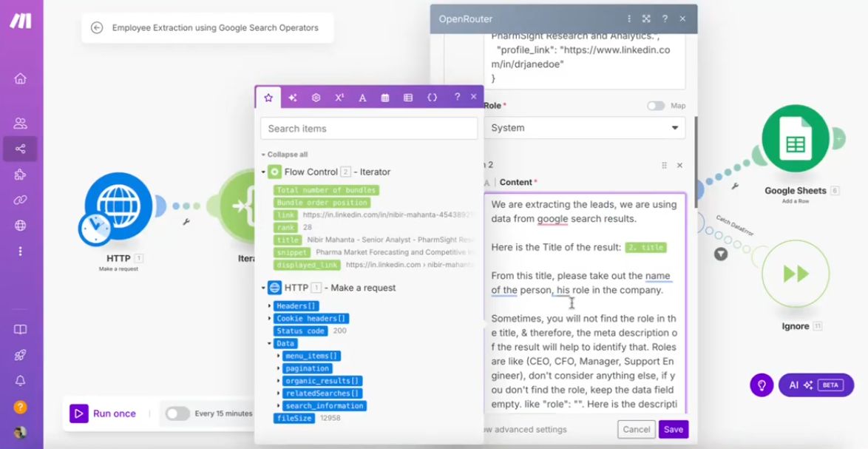Expand the Cookie headers[] item
Viewport: 868px width, 449px height.
pos(270,318)
